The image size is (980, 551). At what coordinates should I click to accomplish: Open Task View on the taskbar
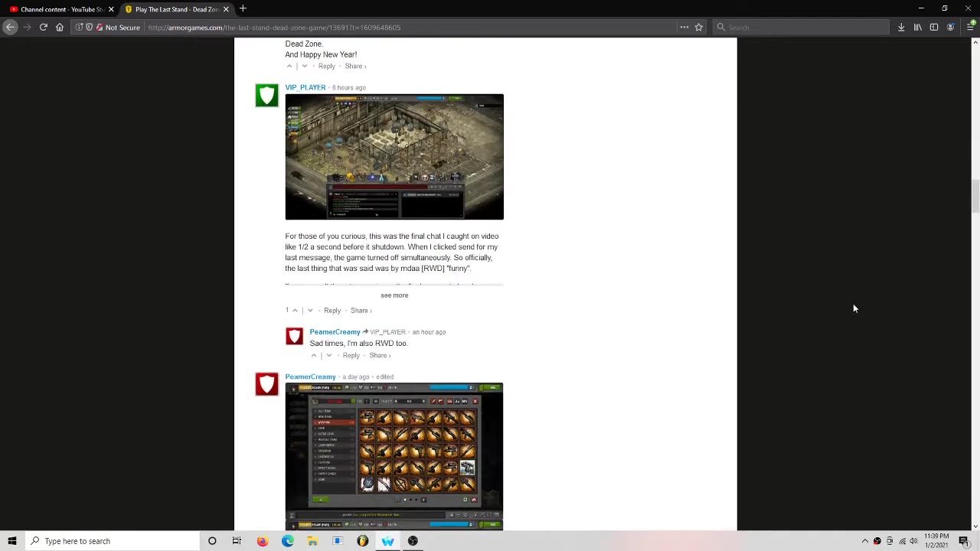click(x=237, y=541)
